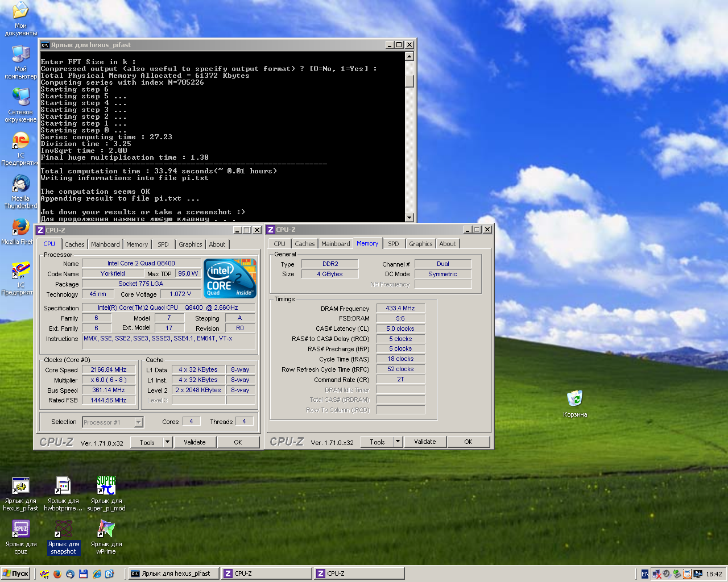Screen dimensions: 728x582
Task: Select the Mozilla Thunderbird desktop icon
Action: [20, 192]
